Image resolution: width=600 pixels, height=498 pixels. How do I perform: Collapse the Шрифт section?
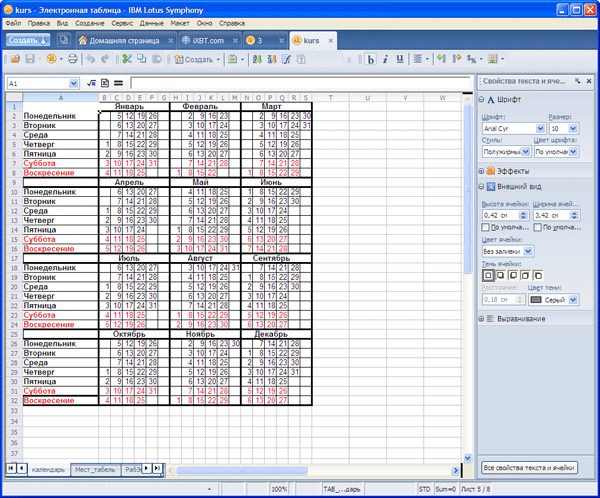tap(481, 100)
